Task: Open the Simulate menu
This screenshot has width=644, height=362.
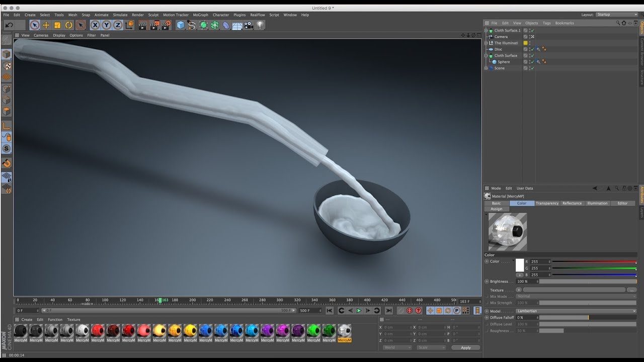Action: pos(120,15)
